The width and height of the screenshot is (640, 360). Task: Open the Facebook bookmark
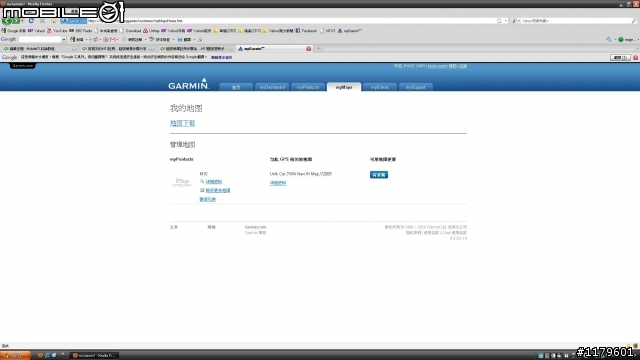point(306,31)
